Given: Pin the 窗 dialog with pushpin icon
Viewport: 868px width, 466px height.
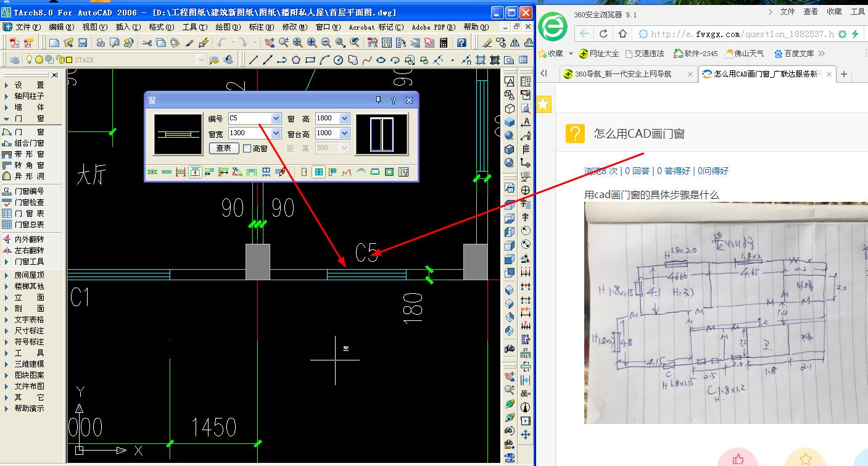Looking at the screenshot, I should pyautogui.click(x=378, y=100).
